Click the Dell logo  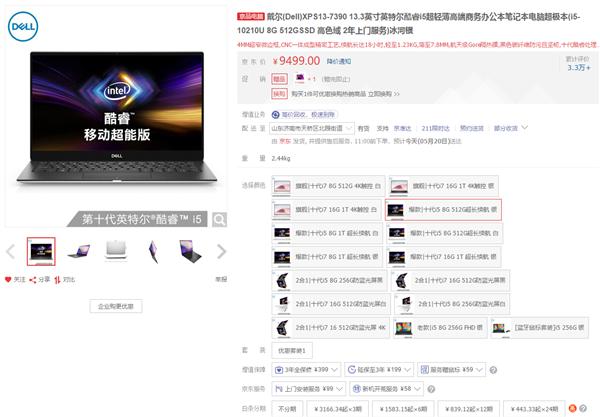(x=23, y=26)
